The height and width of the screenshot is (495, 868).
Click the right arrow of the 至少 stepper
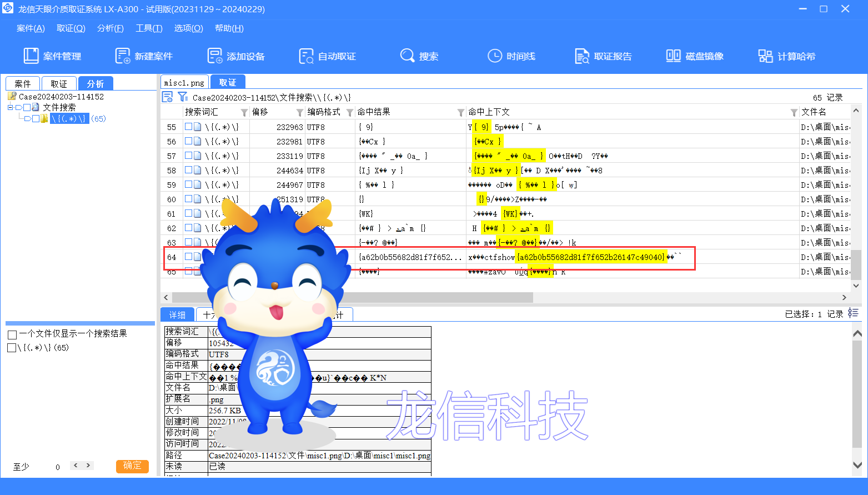point(88,466)
